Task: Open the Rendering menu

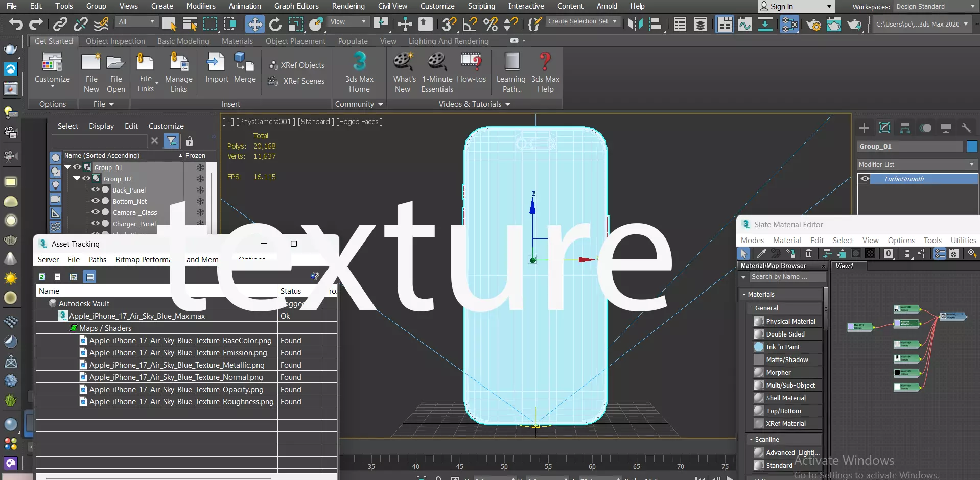Action: [348, 6]
